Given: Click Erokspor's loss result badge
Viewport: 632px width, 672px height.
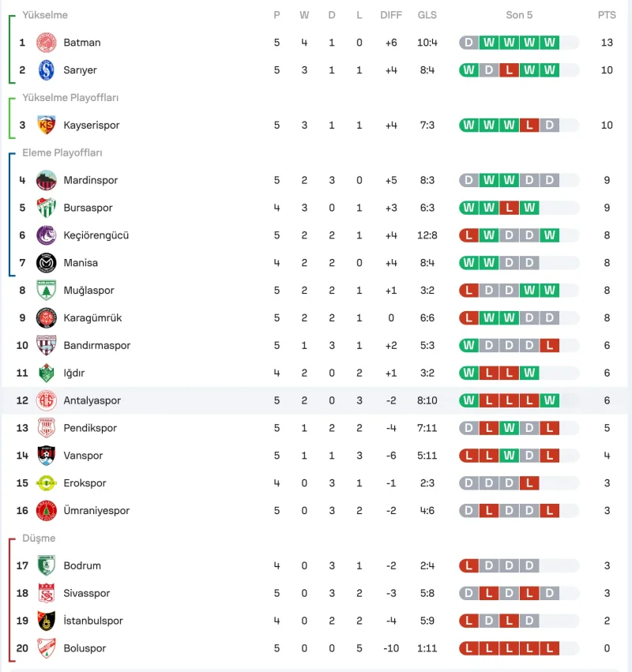Looking at the screenshot, I should (529, 483).
